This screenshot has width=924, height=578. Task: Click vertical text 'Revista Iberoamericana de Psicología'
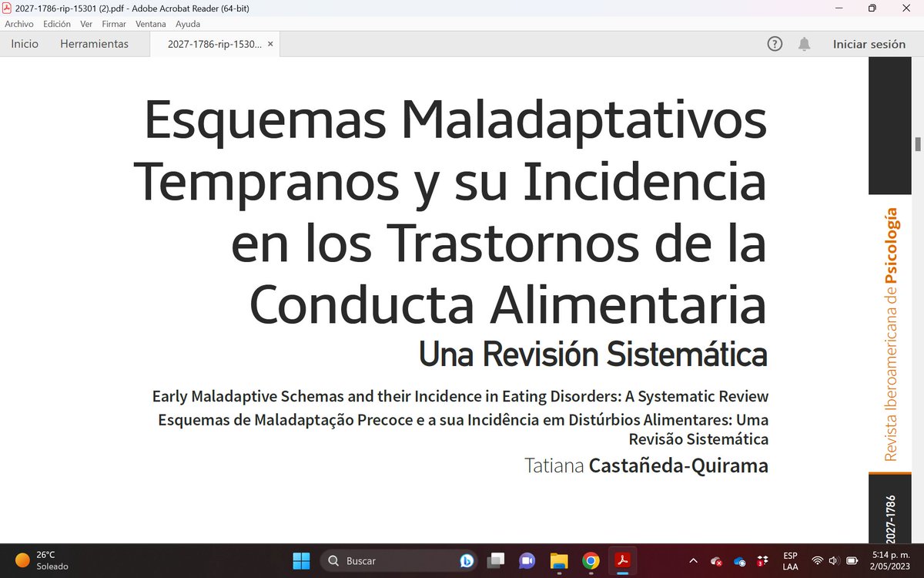891,334
